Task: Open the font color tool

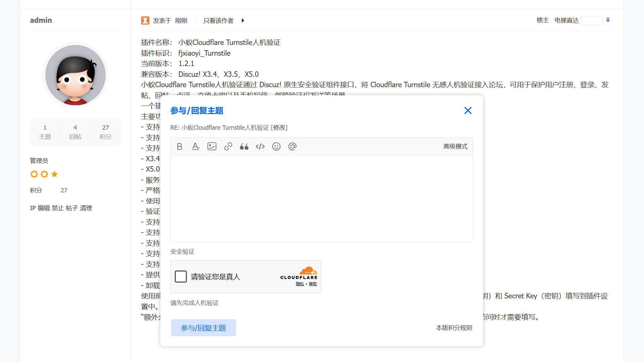Action: (196, 146)
